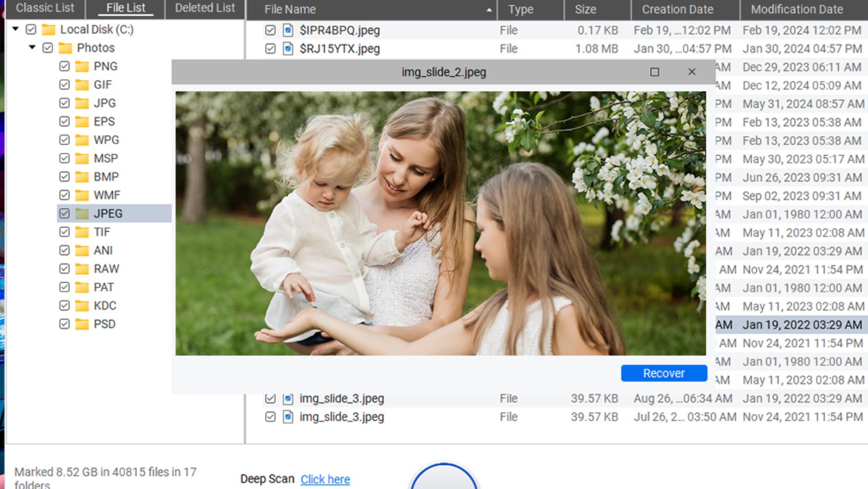Toggle the Photos folder checkbox

48,48
